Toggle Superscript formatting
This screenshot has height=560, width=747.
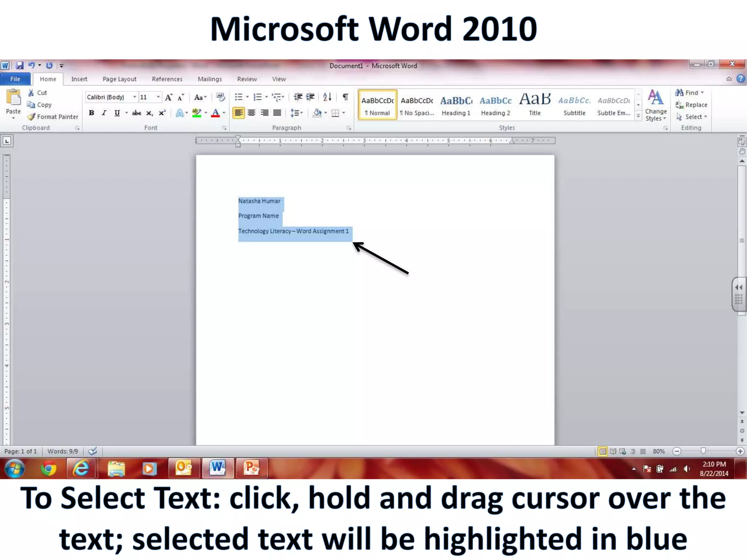click(162, 113)
